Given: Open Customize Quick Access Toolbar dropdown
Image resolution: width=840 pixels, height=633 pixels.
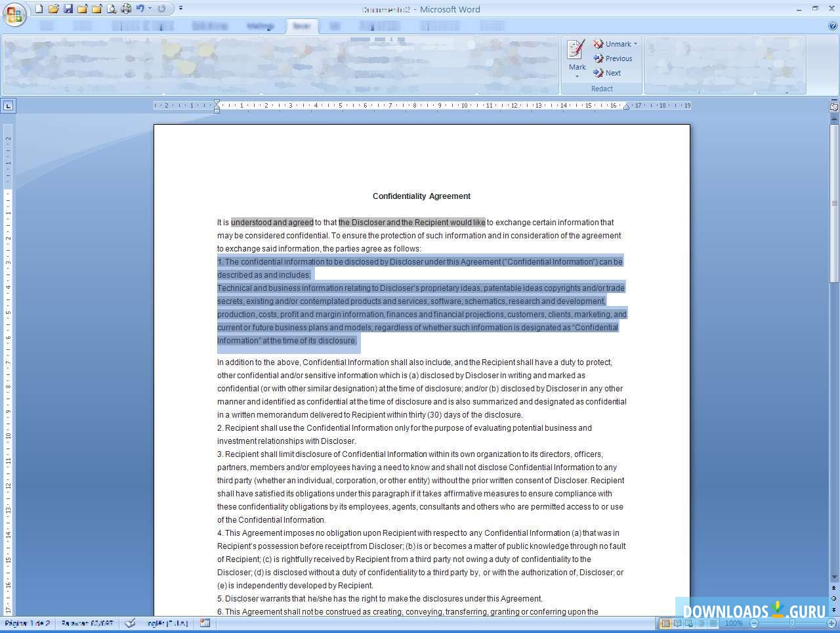Looking at the screenshot, I should [x=180, y=9].
